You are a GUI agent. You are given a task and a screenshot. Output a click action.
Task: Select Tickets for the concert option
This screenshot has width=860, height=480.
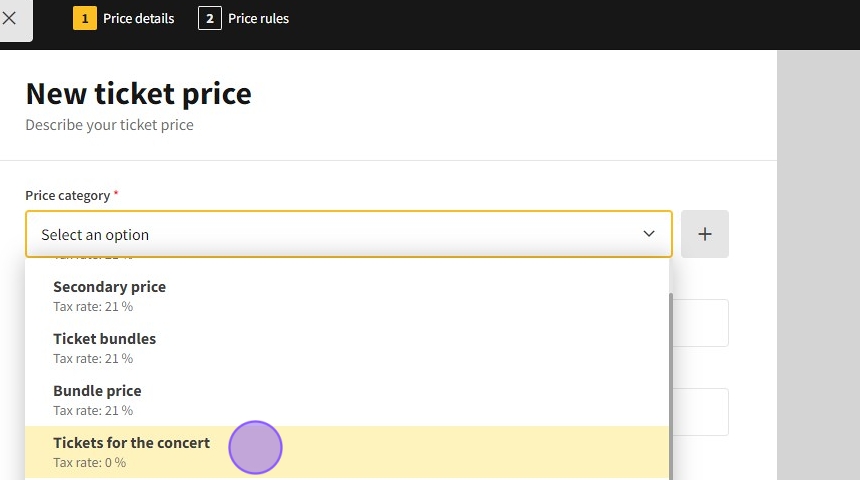131,443
